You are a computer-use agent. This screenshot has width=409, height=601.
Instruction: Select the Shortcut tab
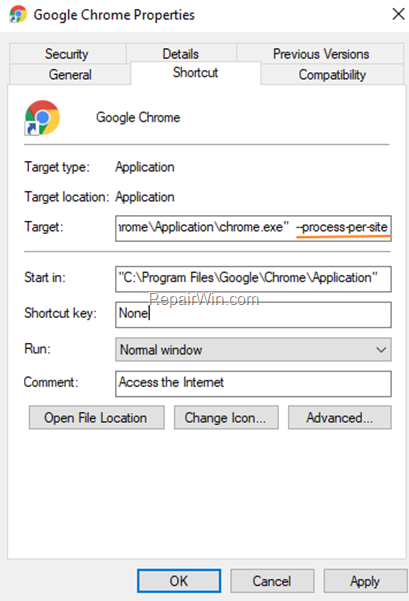[195, 72]
